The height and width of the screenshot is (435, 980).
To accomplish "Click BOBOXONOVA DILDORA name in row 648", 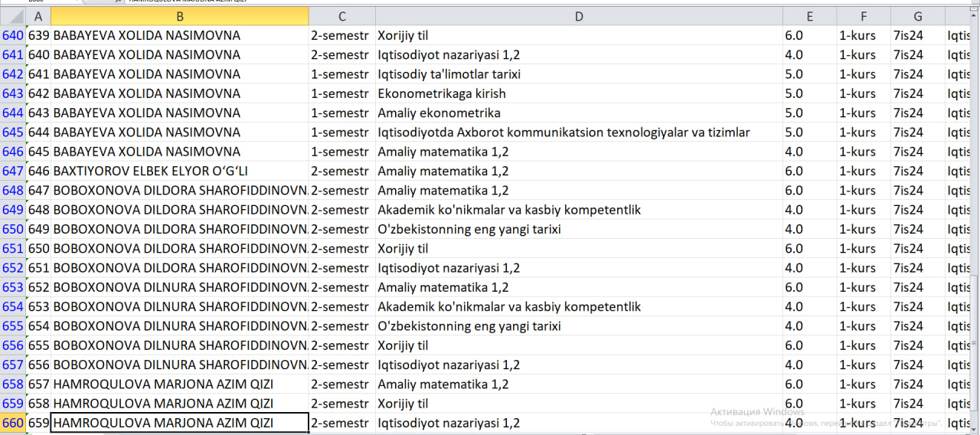I will (180, 190).
